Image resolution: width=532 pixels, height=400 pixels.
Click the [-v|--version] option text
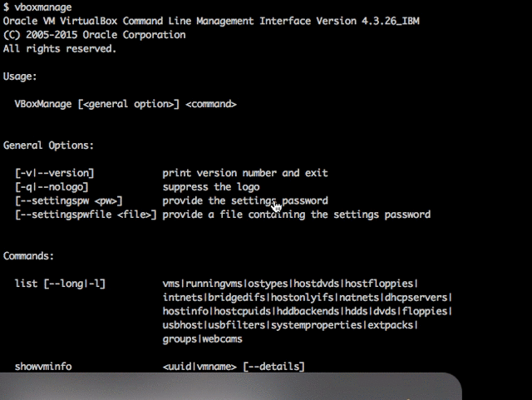[55, 173]
